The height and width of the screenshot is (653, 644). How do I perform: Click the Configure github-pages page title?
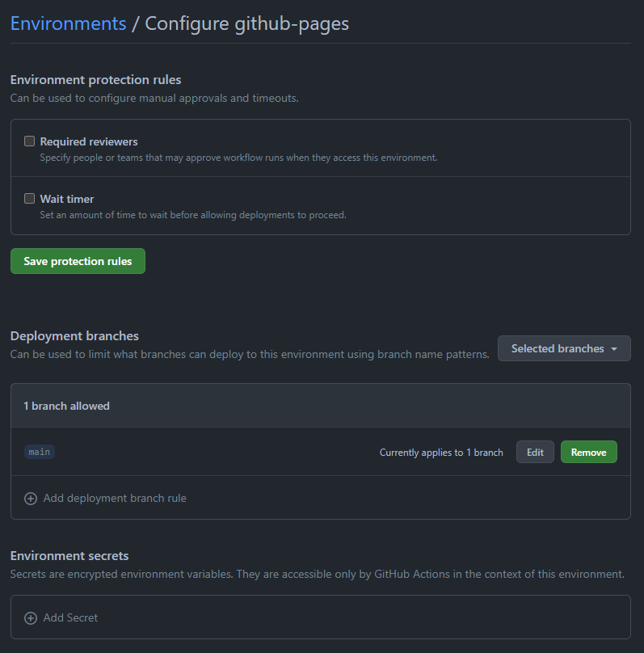point(246,23)
